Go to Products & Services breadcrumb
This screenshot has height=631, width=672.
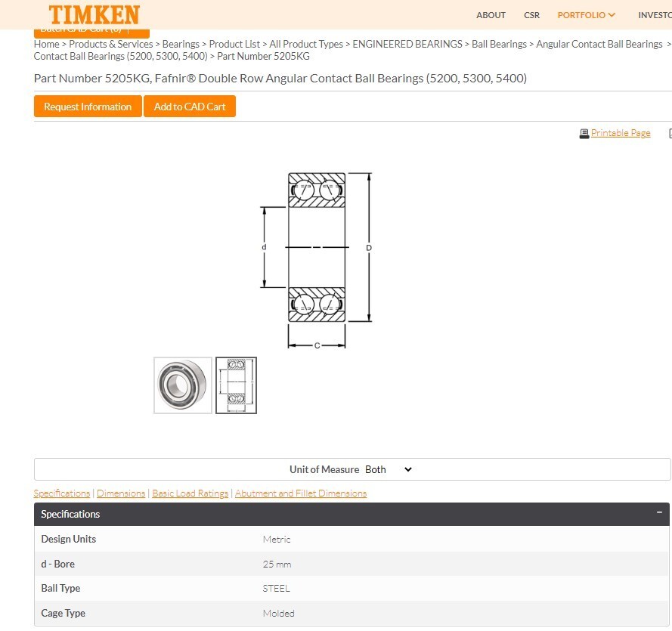[110, 44]
